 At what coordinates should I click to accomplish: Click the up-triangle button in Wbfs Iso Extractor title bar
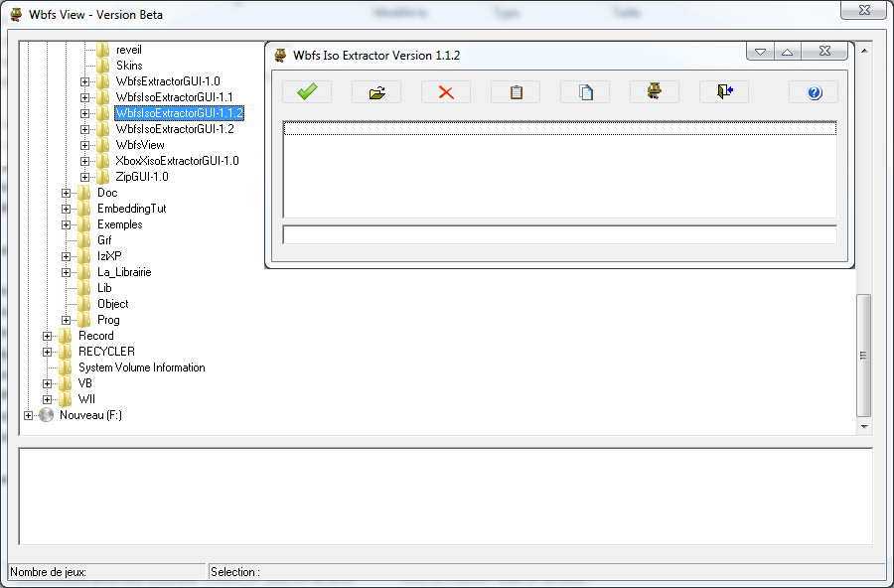787,52
